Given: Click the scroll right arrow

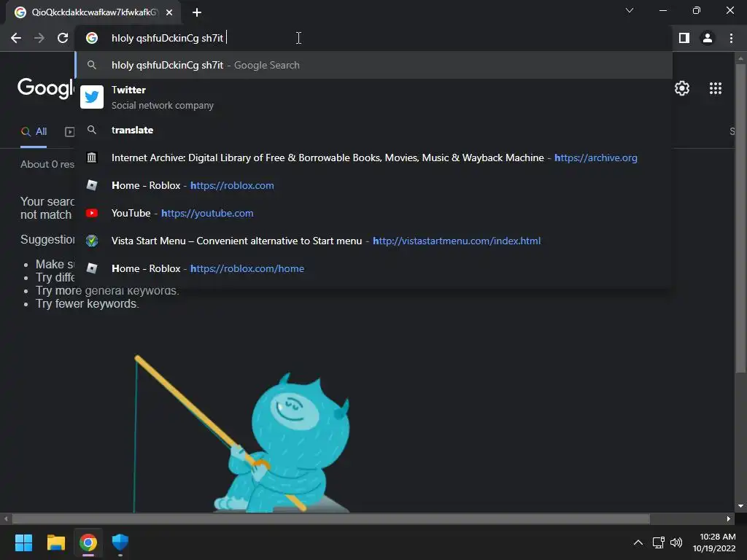Looking at the screenshot, I should coord(729,518).
